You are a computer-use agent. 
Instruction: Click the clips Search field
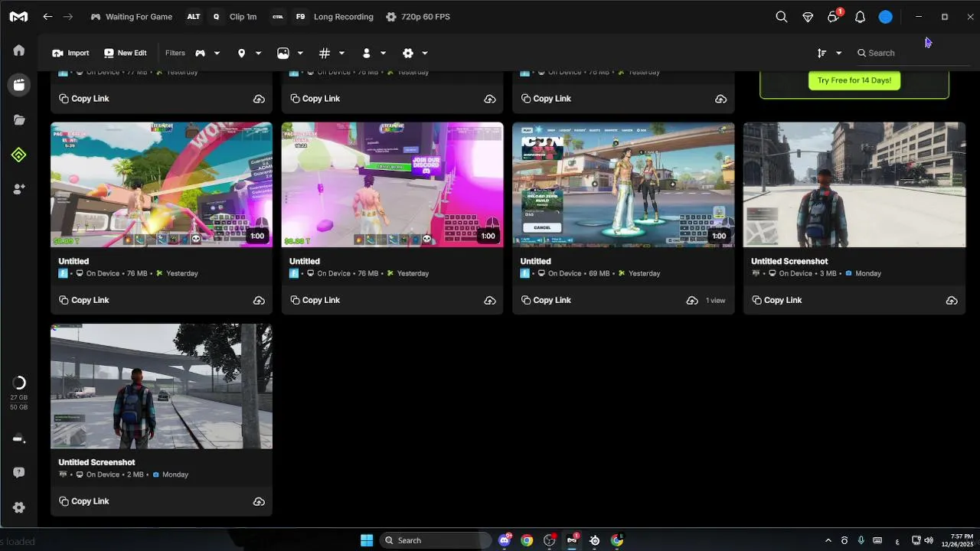911,53
